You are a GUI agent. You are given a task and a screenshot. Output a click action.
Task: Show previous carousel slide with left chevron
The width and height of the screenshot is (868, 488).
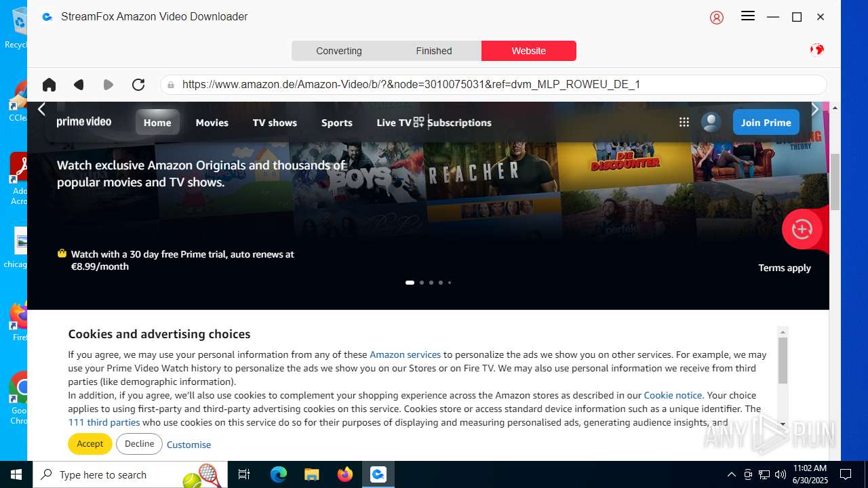41,109
